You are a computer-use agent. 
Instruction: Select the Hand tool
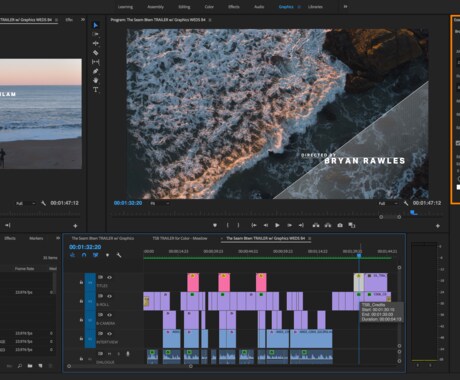[95, 80]
